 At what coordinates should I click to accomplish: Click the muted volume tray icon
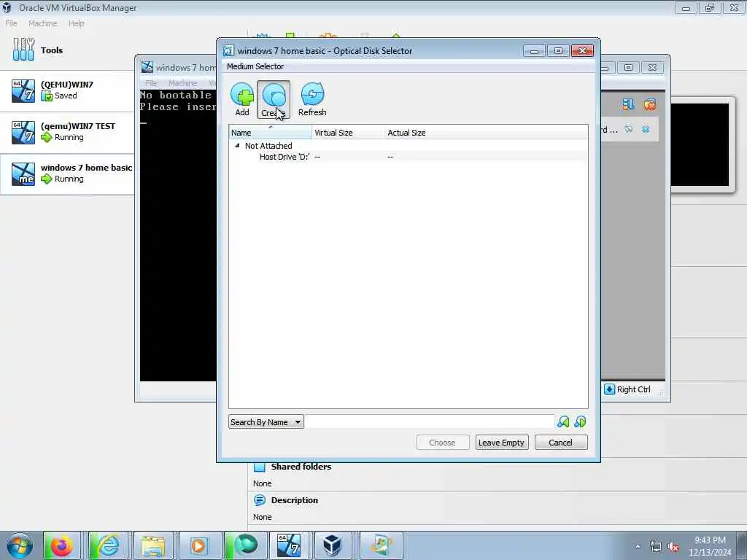(673, 547)
